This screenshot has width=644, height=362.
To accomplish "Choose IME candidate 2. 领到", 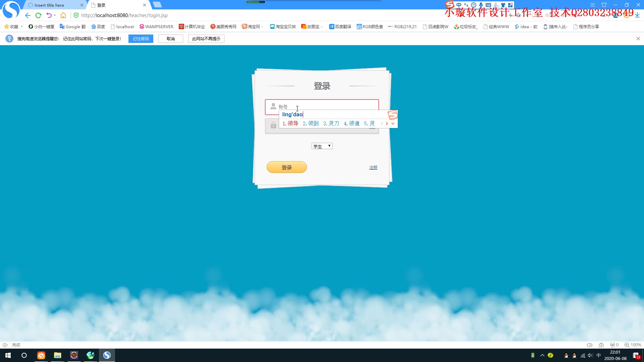I will click(x=311, y=124).
